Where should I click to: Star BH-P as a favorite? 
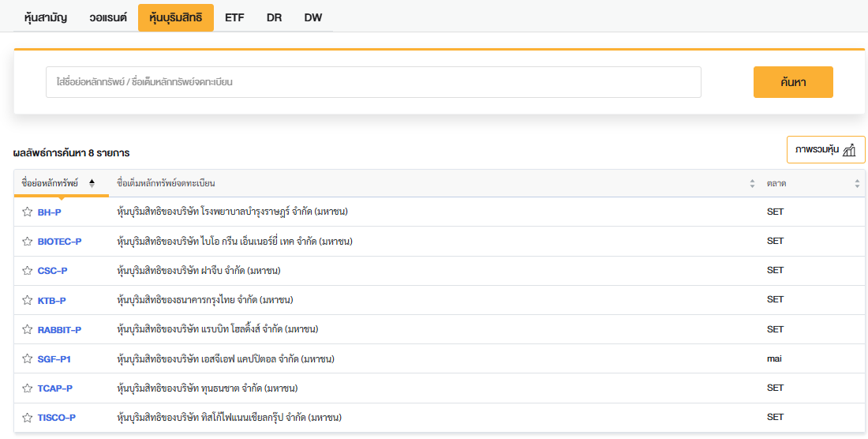pos(27,212)
